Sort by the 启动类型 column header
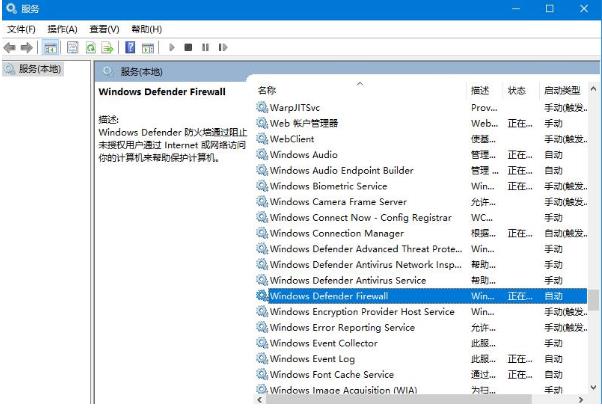Viewport: 602px width, 411px height. click(563, 91)
